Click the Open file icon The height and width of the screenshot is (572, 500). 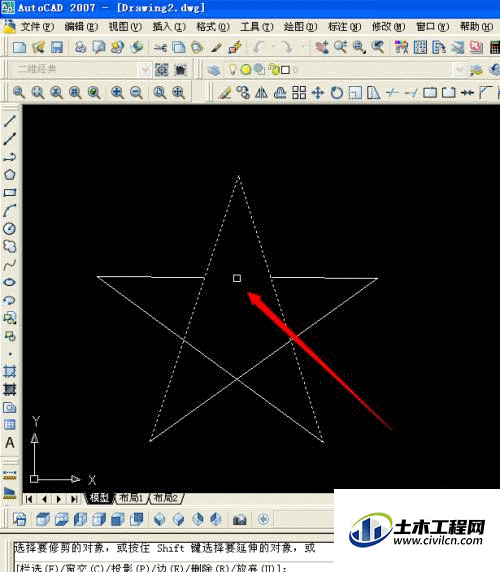click(38, 47)
